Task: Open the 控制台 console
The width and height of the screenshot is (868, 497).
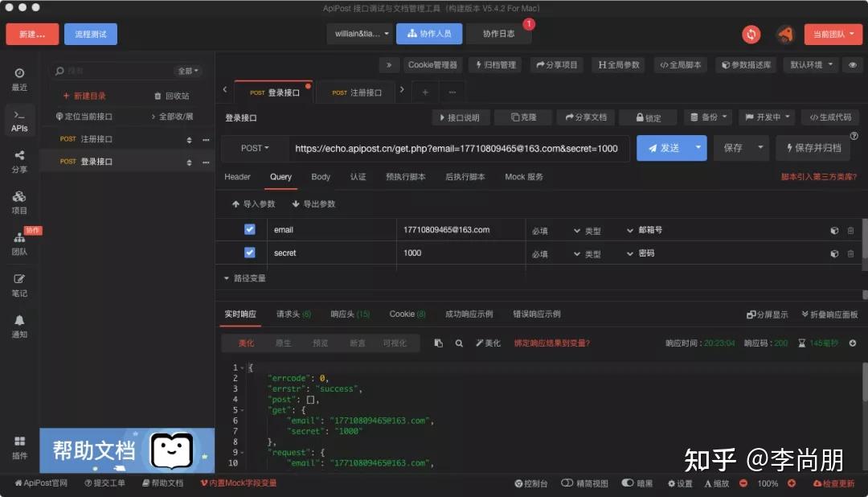Action: tap(531, 483)
